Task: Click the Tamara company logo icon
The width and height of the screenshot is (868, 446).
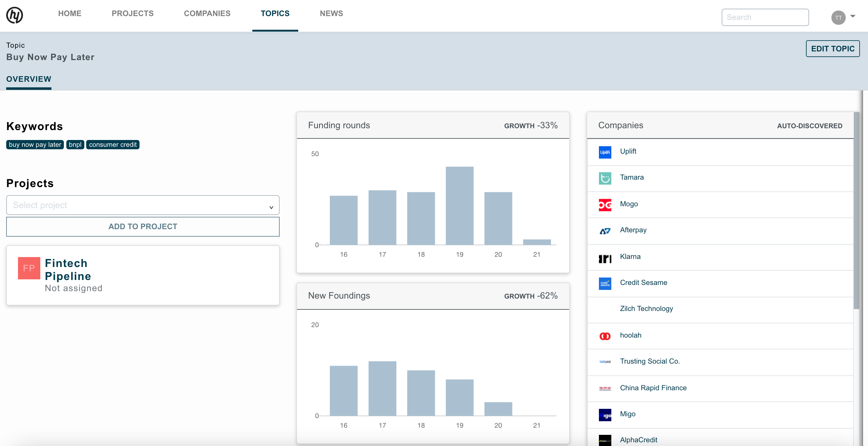Action: pos(605,178)
